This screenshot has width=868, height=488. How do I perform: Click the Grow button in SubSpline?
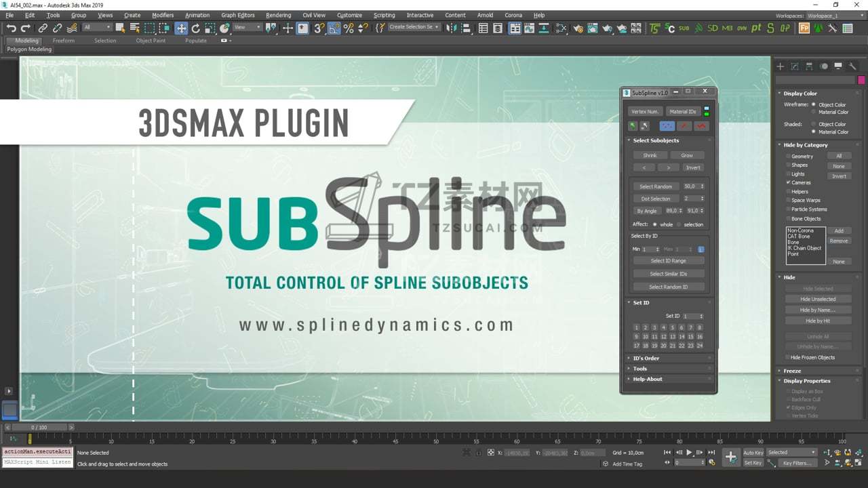tap(687, 155)
